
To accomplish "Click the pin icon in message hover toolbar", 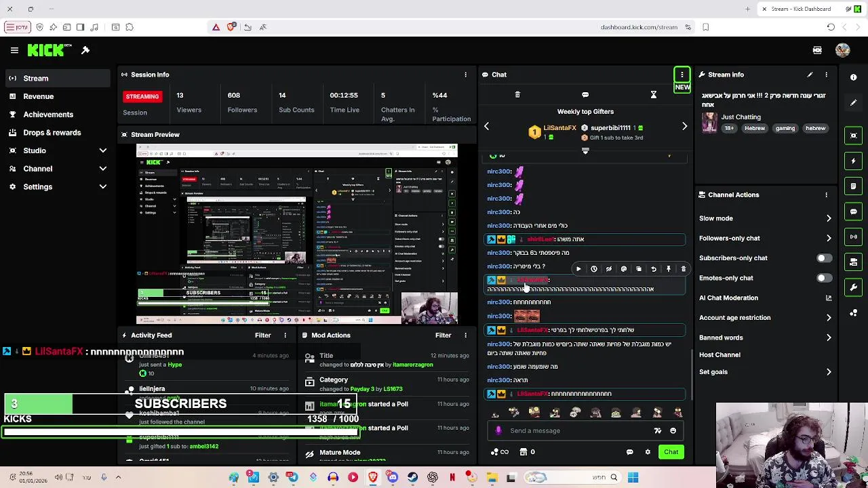I will 669,269.
